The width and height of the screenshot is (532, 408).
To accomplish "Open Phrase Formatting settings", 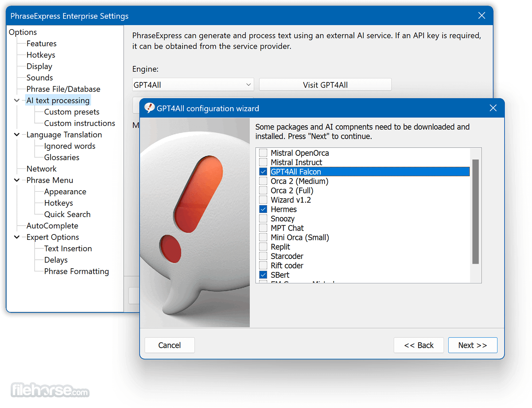I will click(x=77, y=271).
